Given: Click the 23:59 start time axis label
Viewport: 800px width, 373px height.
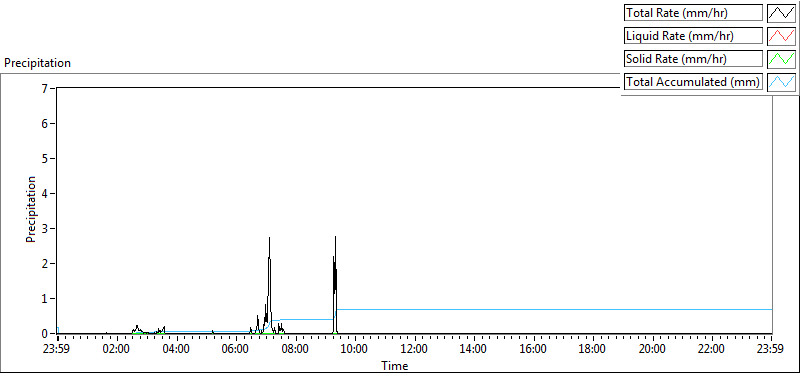Looking at the screenshot, I should 58,349.
